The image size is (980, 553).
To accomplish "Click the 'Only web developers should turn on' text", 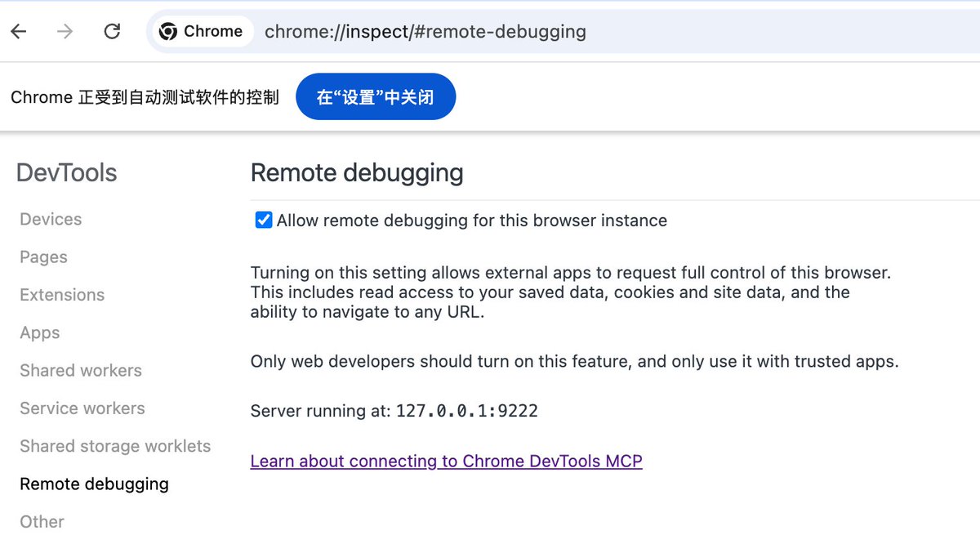I will coord(574,361).
